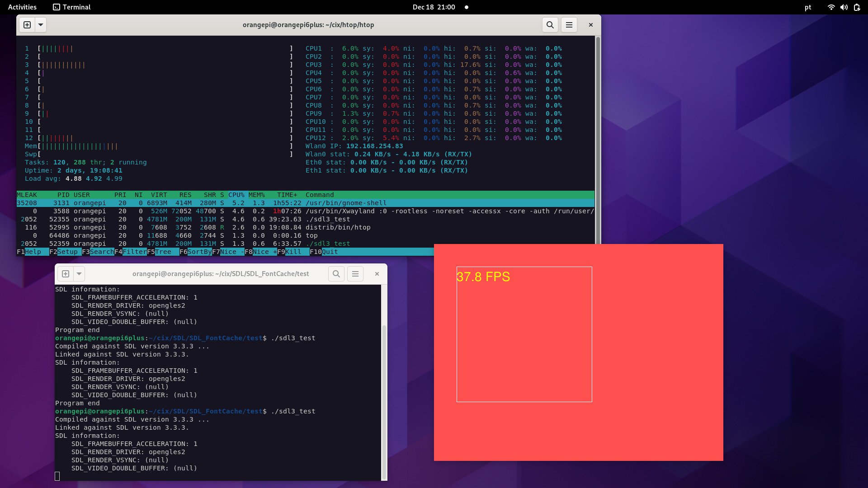Open new tab in htop terminal
The width and height of the screenshot is (868, 488).
(x=27, y=25)
